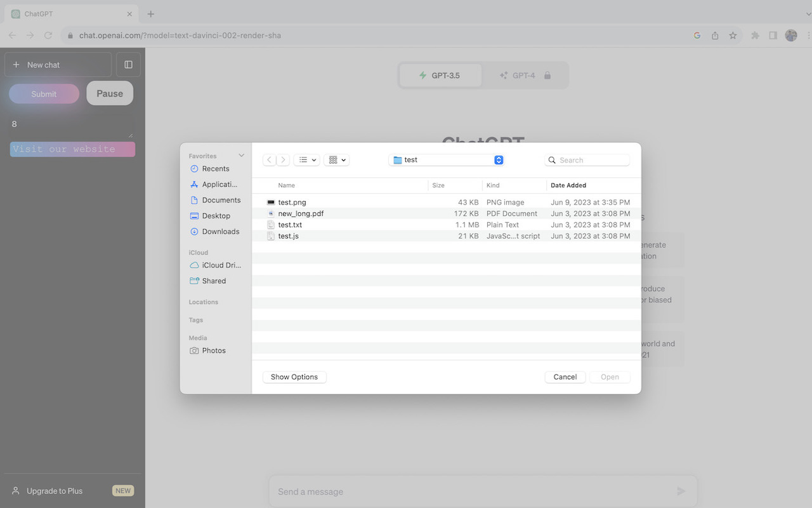Click the 43 KB size cell

pyautogui.click(x=468, y=203)
